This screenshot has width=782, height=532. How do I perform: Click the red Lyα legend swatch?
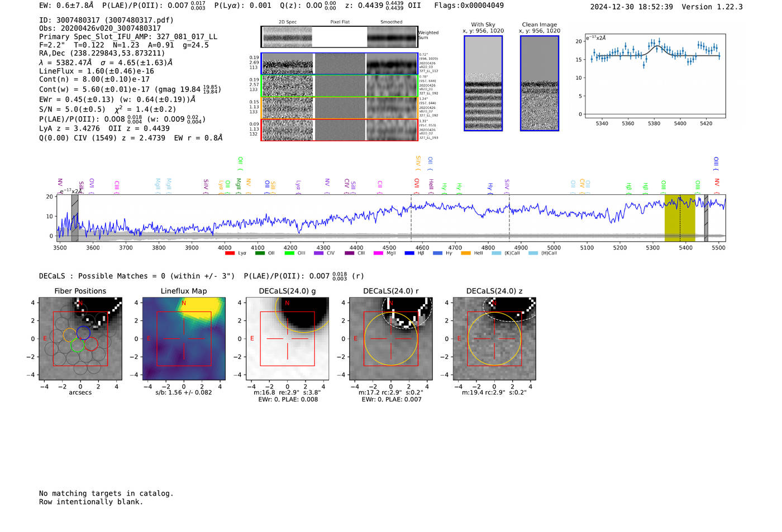pos(230,253)
